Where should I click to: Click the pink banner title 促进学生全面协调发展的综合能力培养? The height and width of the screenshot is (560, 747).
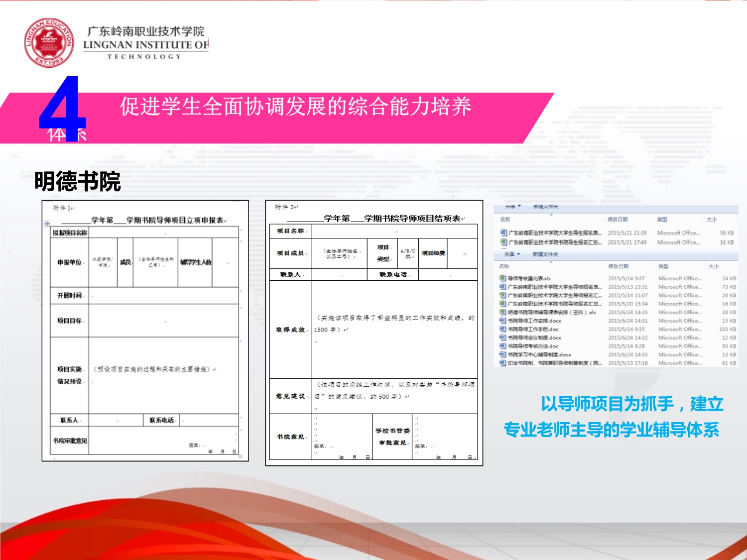(295, 107)
